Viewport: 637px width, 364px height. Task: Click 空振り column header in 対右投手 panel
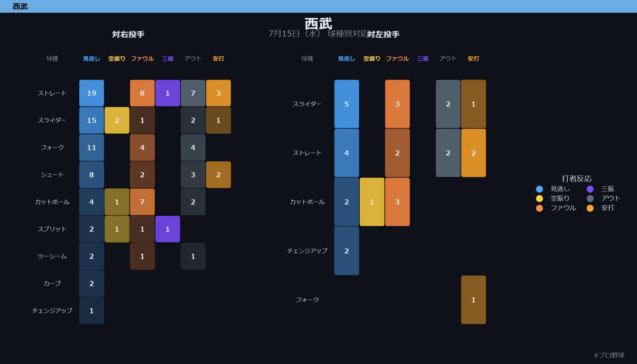[x=117, y=59]
